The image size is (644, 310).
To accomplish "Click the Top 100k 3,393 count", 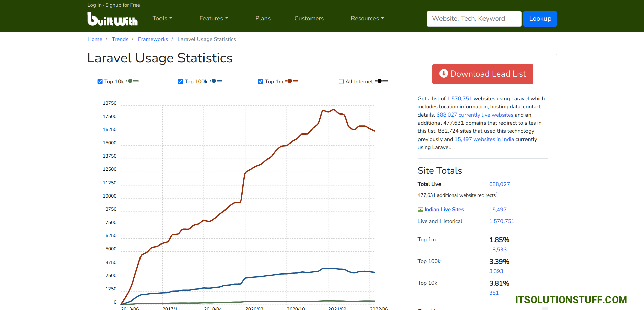I will [496, 271].
